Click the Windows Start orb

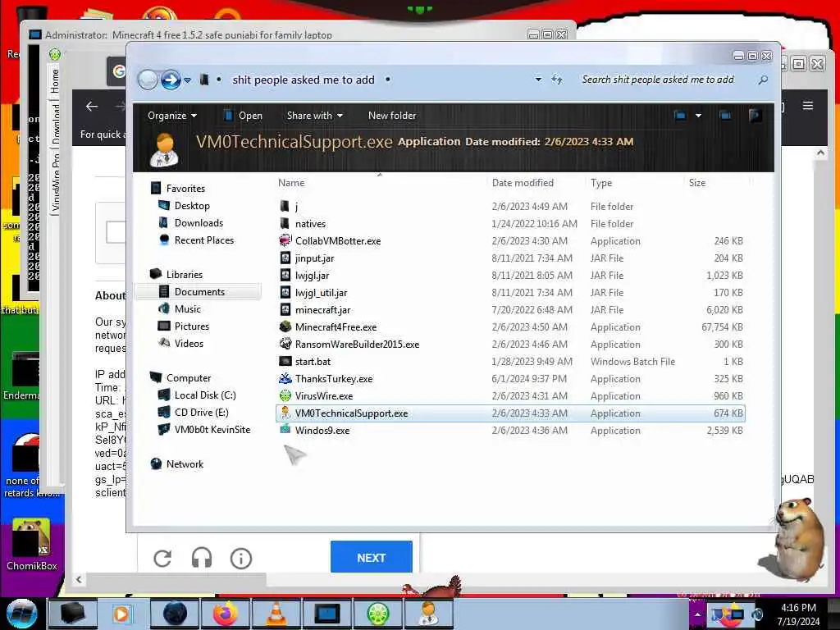pyautogui.click(x=22, y=614)
